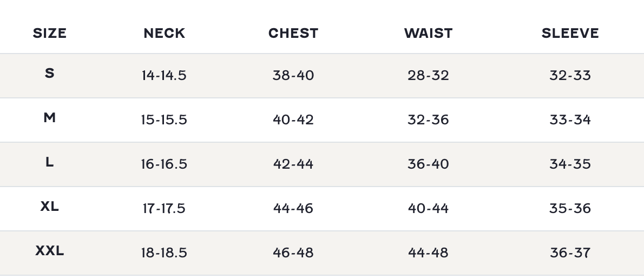
Task: Click neck measurement 16-16.5
Action: 164,164
